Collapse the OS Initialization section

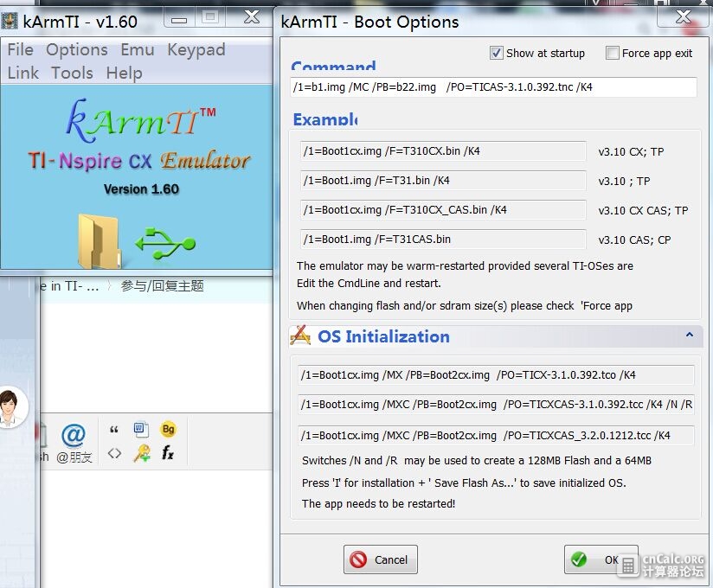690,335
